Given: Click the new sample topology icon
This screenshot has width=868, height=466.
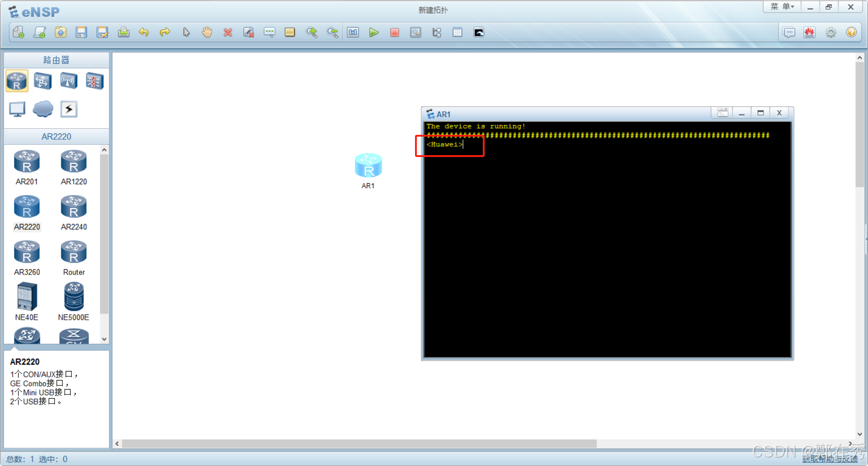Looking at the screenshot, I should [x=40, y=33].
